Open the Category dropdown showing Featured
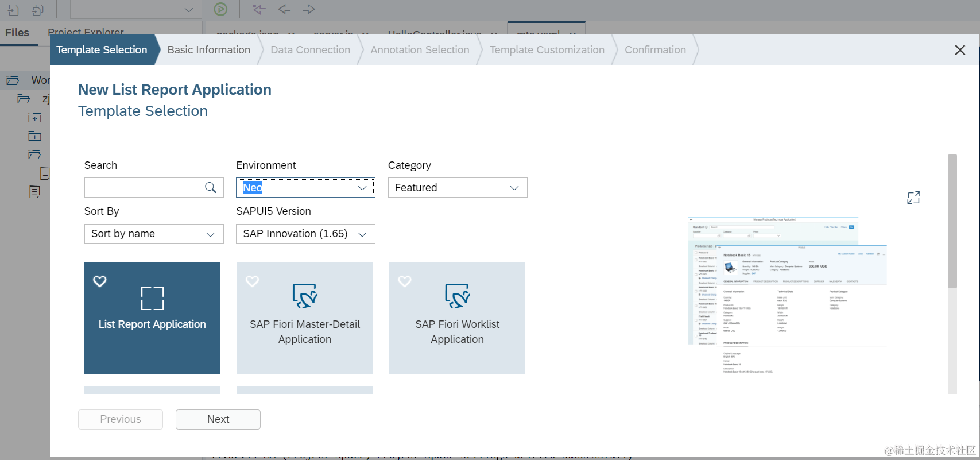The image size is (980, 460). (458, 188)
